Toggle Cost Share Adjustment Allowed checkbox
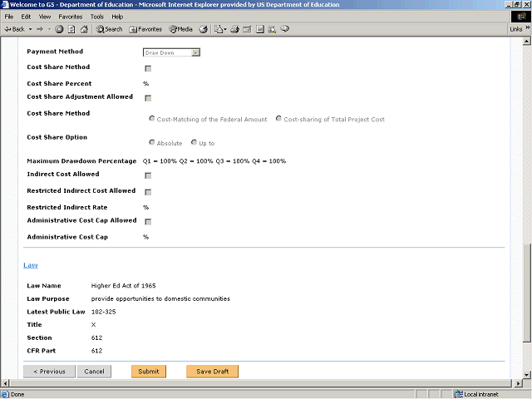Image resolution: width=532 pixels, height=399 pixels. tap(148, 98)
